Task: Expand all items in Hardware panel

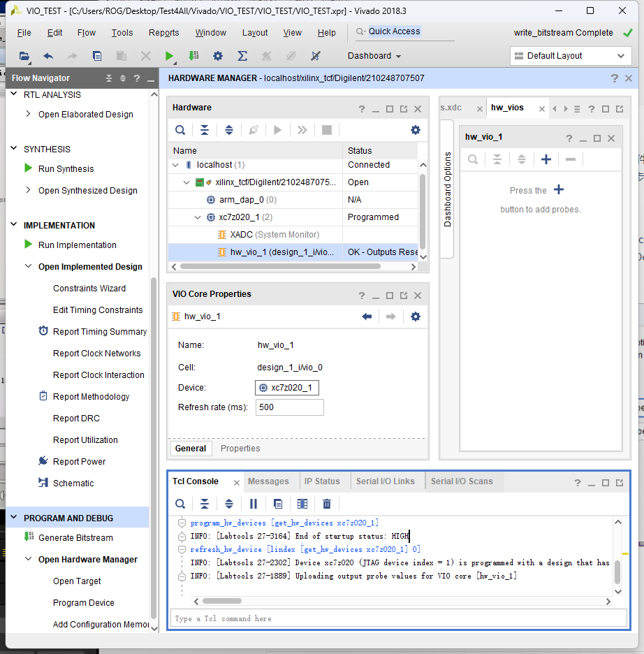Action: pos(229,130)
